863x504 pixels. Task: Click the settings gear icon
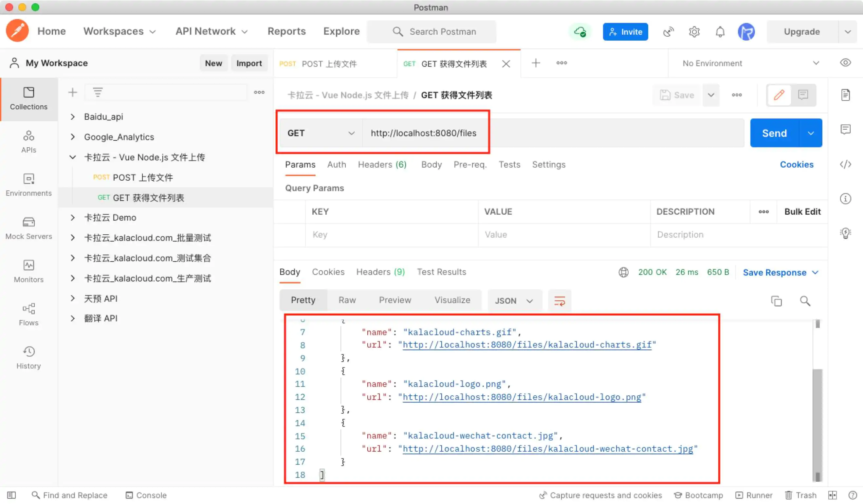point(694,31)
